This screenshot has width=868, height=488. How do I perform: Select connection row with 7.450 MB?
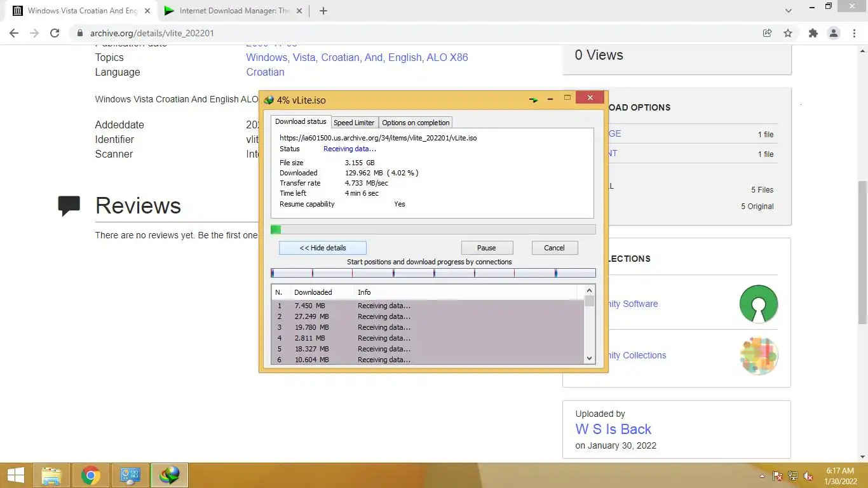coord(427,306)
